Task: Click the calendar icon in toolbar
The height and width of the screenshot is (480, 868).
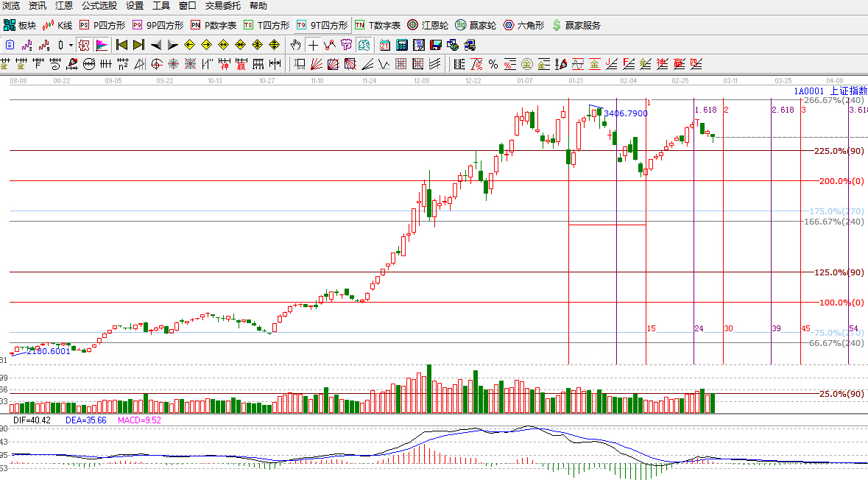Action: click(385, 45)
